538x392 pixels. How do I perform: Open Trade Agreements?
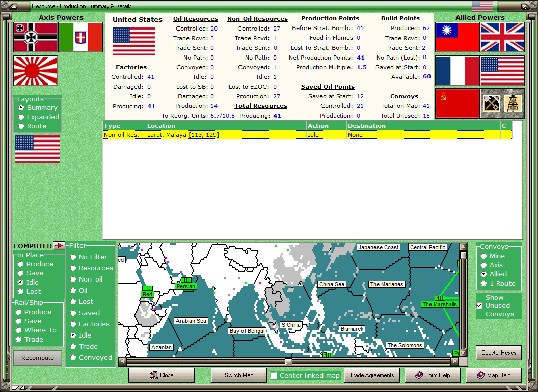coord(371,375)
